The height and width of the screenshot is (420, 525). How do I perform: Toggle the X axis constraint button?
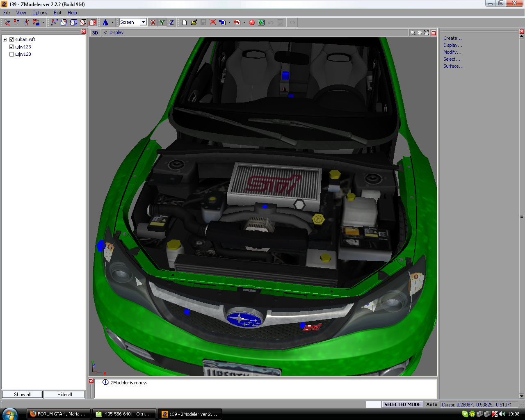pyautogui.click(x=153, y=23)
